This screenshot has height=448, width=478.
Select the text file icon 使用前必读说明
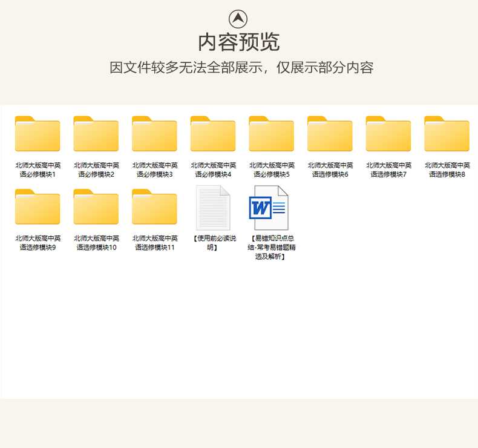(213, 208)
